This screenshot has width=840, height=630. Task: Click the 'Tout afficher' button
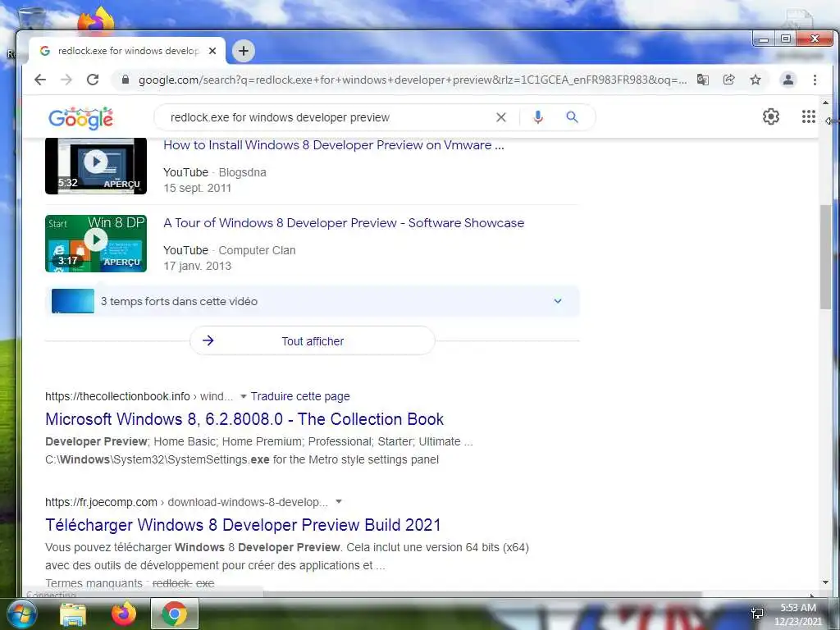[313, 340]
